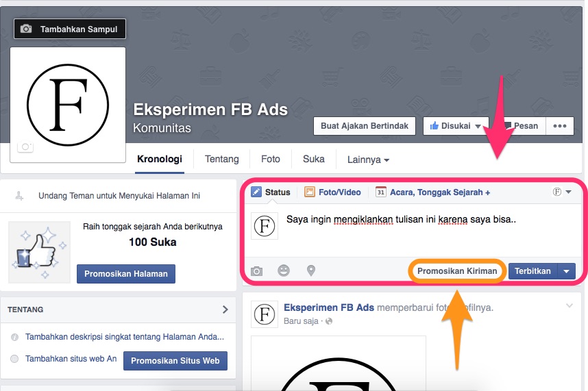
Task: Click the Promosikan Kiriman button
Action: (x=457, y=270)
